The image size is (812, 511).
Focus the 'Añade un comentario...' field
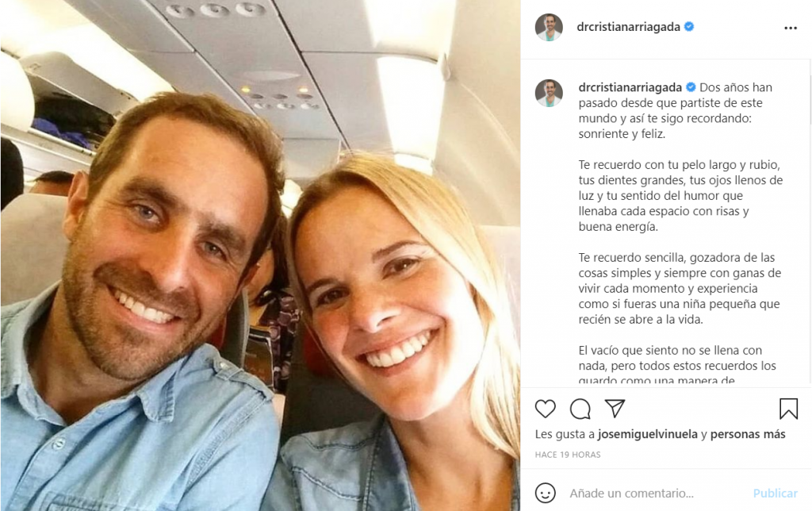[632, 494]
